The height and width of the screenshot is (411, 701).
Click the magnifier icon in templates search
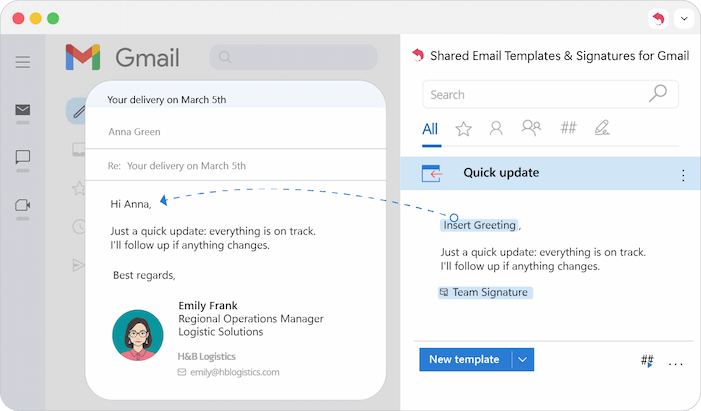(658, 93)
